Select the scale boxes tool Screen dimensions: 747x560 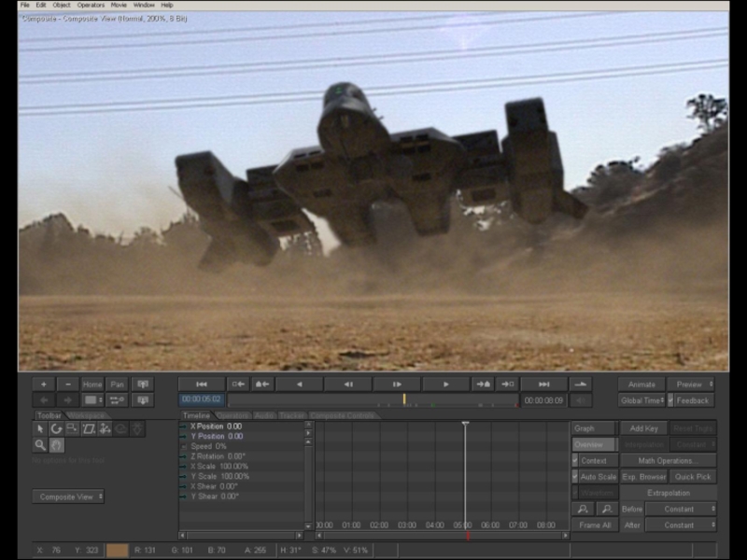73,429
